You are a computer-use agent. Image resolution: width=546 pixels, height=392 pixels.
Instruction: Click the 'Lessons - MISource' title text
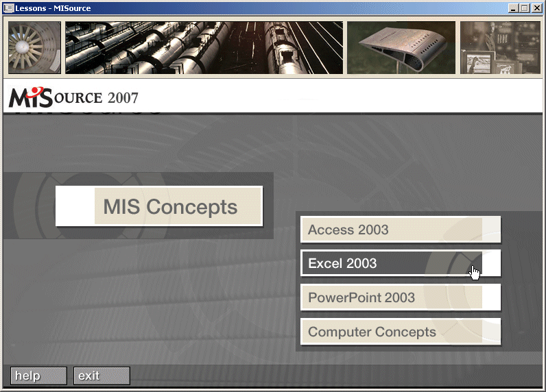pos(53,8)
